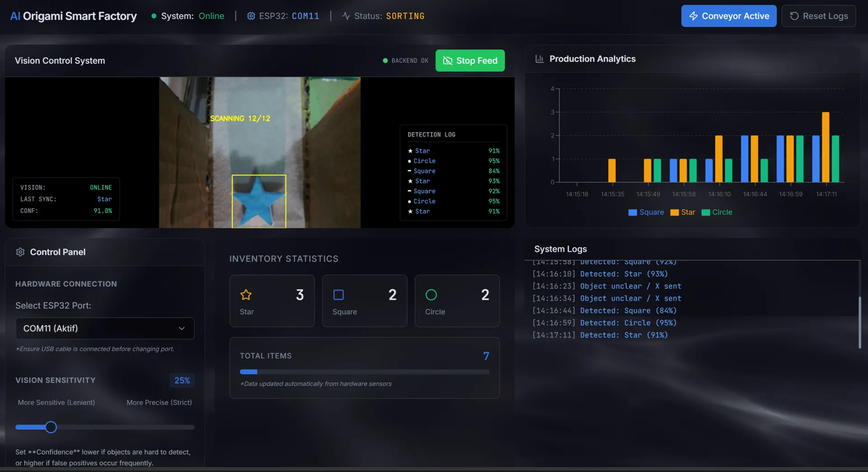Screen dimensions: 868x472
Task: Click log entry 14:16:34 Object unclear
Action: (x=607, y=298)
